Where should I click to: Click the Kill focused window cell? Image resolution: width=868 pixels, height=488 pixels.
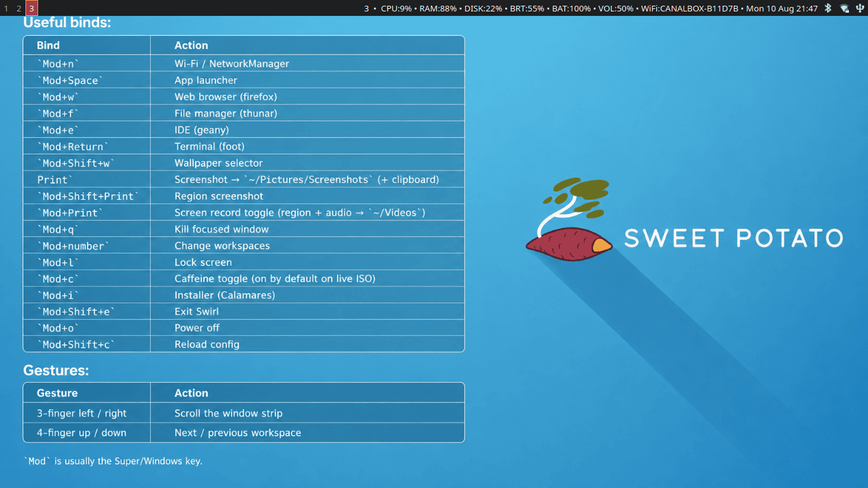(x=307, y=229)
